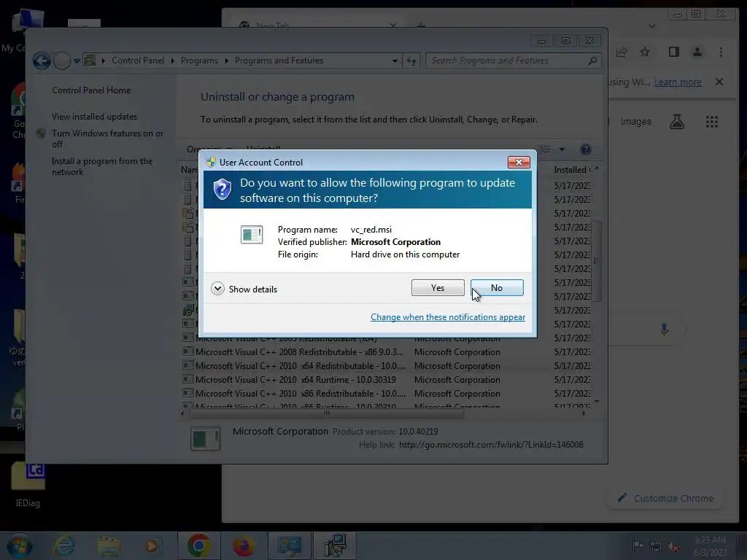Close the User Account Control dialog
This screenshot has width=747, height=560.
[519, 163]
